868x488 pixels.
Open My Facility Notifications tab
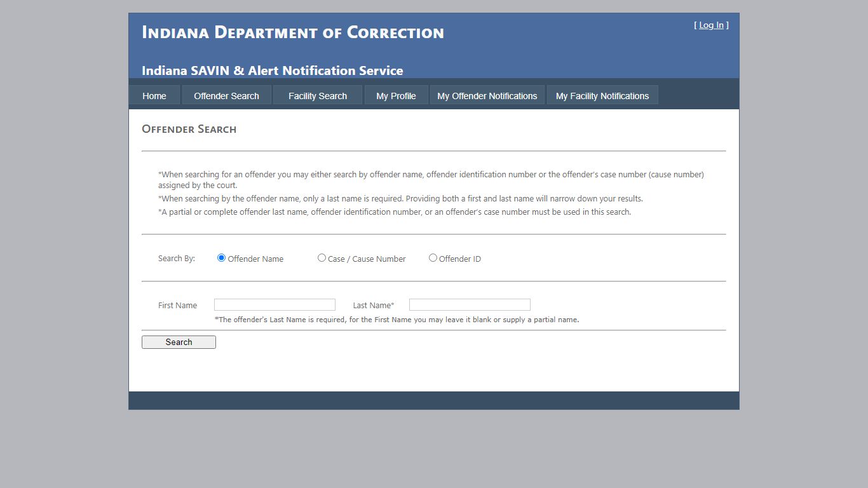coord(602,95)
